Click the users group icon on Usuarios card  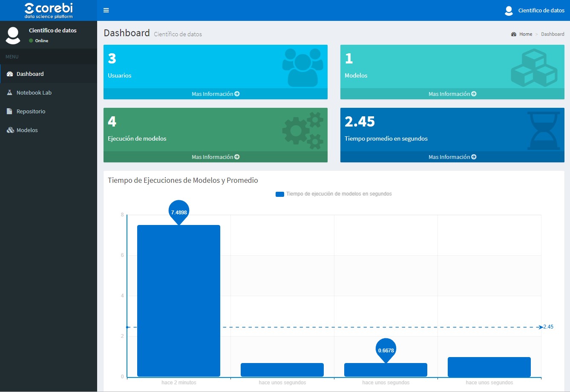[x=303, y=67]
